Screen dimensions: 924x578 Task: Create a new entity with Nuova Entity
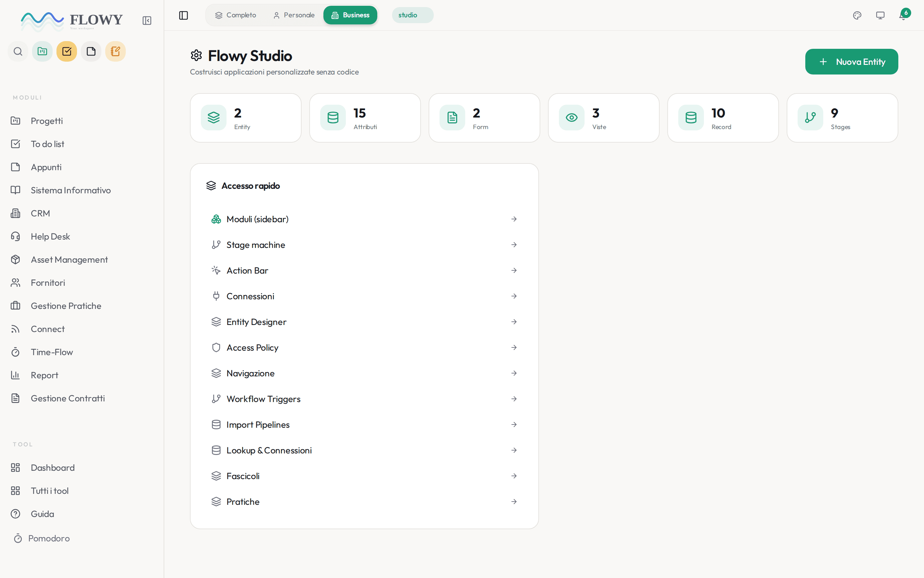pyautogui.click(x=852, y=62)
